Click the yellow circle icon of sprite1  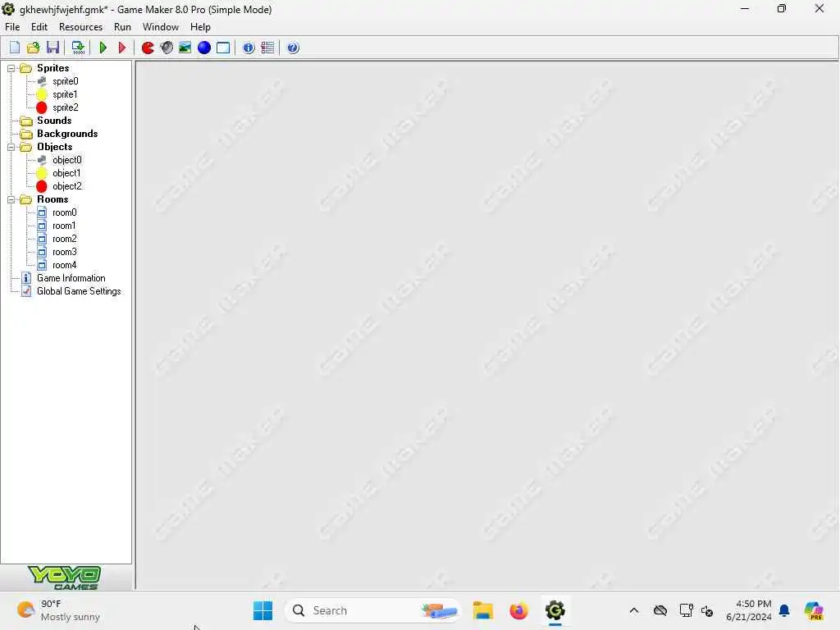coord(42,94)
